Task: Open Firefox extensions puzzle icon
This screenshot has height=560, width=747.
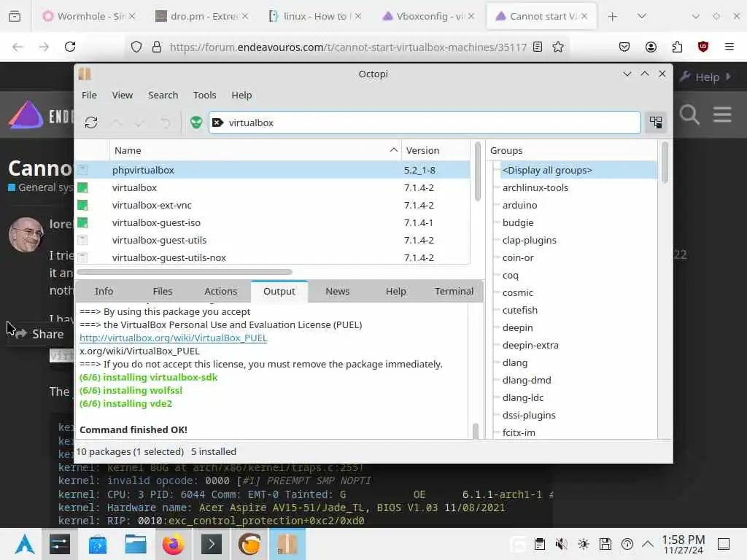Action: 677,47
